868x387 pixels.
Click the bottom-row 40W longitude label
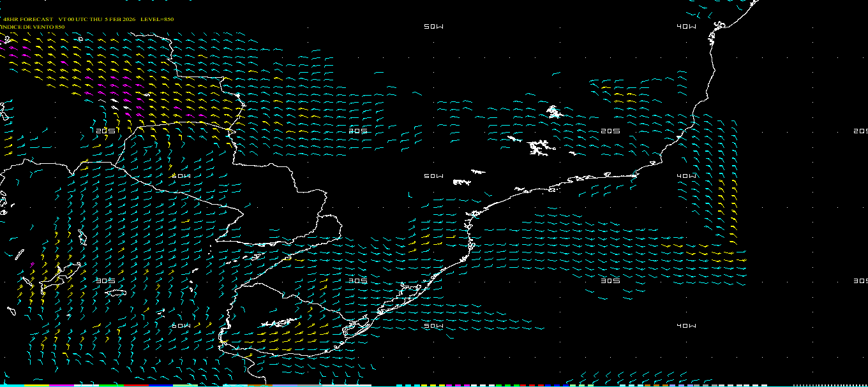coord(686,326)
